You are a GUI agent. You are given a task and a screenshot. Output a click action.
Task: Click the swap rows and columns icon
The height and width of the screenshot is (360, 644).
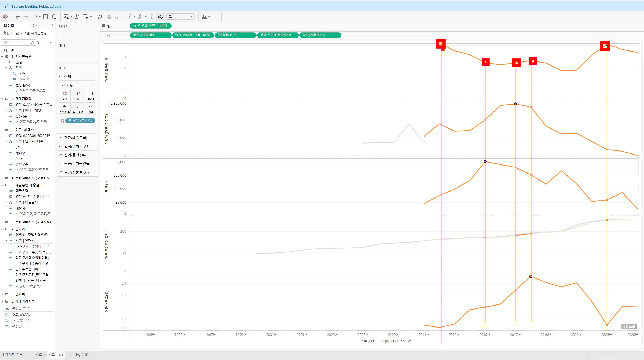(x=100, y=17)
